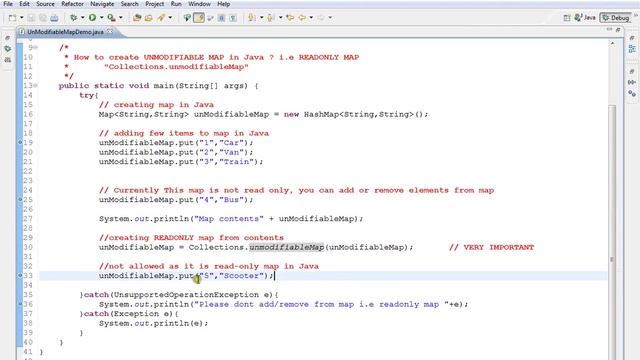Expand the Search toolbar dropdown arrow
Image resolution: width=640 pixels, height=360 pixels.
point(170,18)
